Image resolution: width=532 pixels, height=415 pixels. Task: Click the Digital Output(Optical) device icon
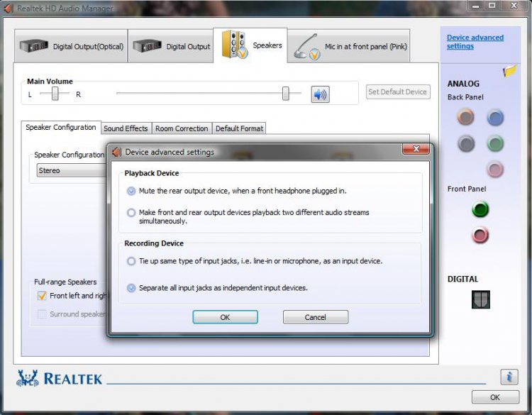33,46
